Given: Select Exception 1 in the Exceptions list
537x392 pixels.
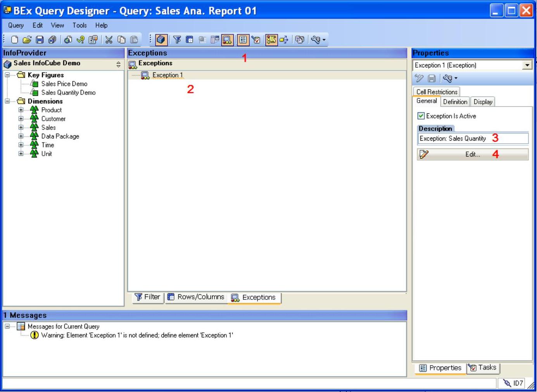Looking at the screenshot, I should coord(167,75).
